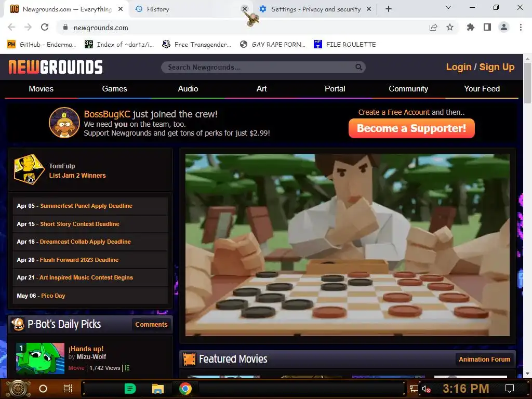Viewport: 532px width, 399px height.
Task: Open the Chrome three-dot menu
Action: (x=521, y=28)
